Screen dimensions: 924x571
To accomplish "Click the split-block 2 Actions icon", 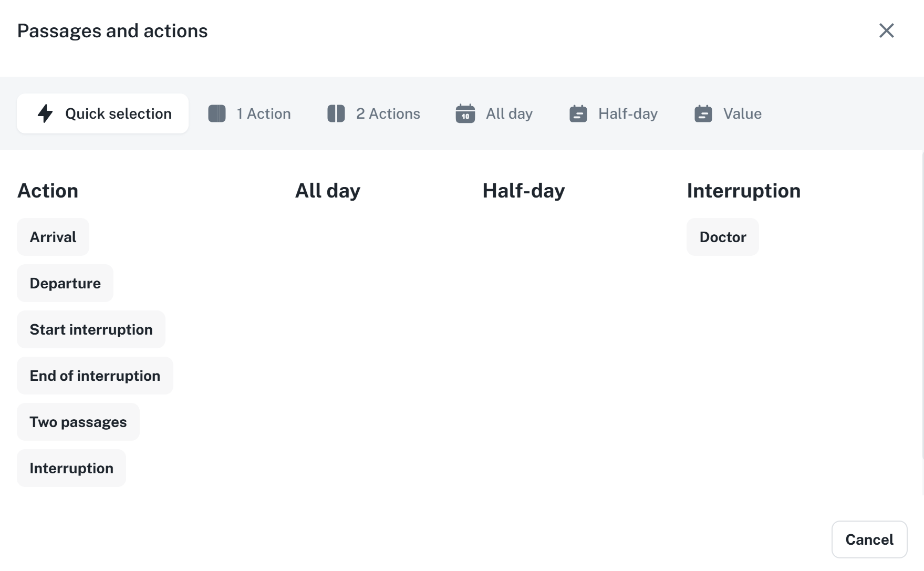I will [x=336, y=113].
